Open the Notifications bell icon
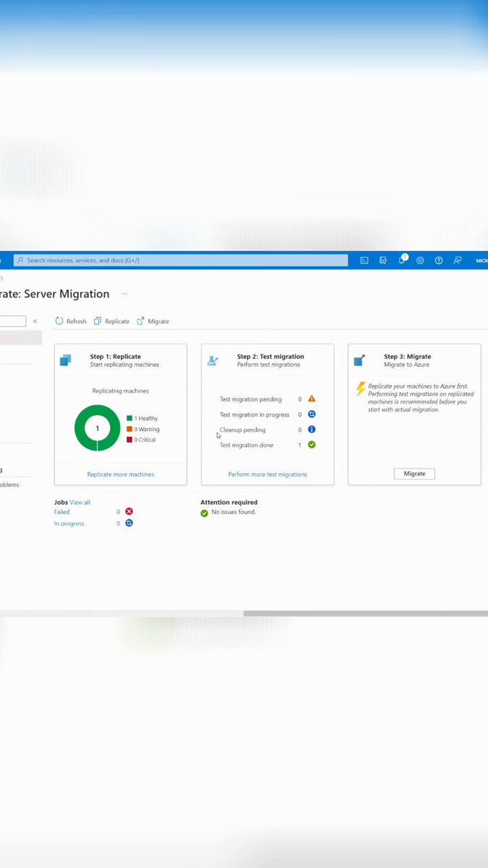488x868 pixels. click(x=403, y=260)
